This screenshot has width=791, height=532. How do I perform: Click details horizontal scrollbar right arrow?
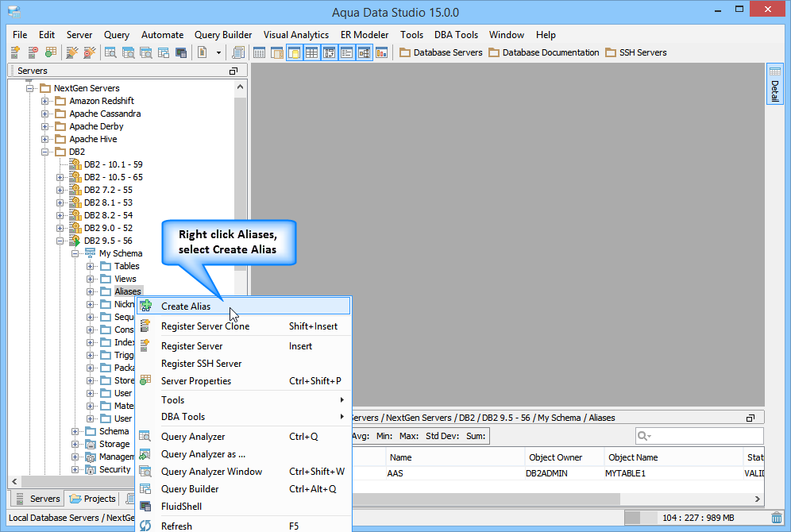(x=757, y=499)
